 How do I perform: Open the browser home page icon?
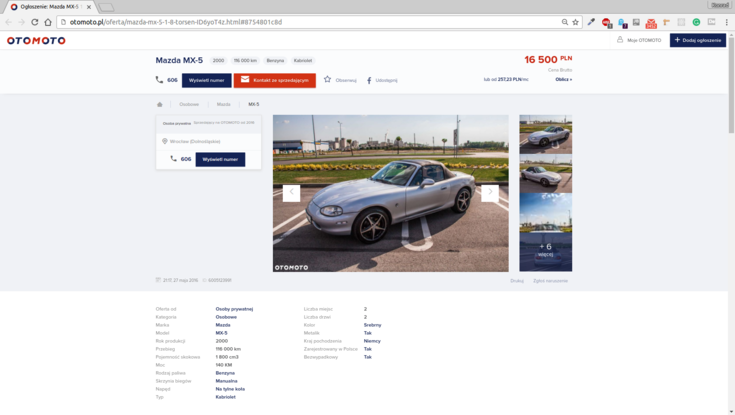point(48,22)
